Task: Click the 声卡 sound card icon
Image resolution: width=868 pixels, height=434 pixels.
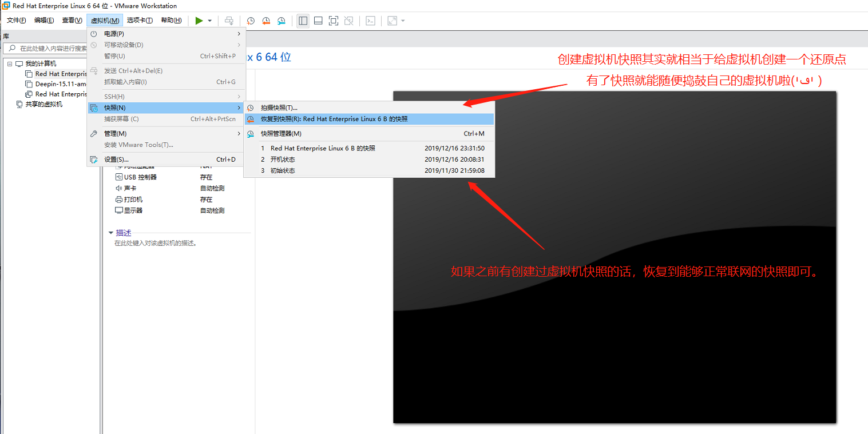Action: (119, 188)
